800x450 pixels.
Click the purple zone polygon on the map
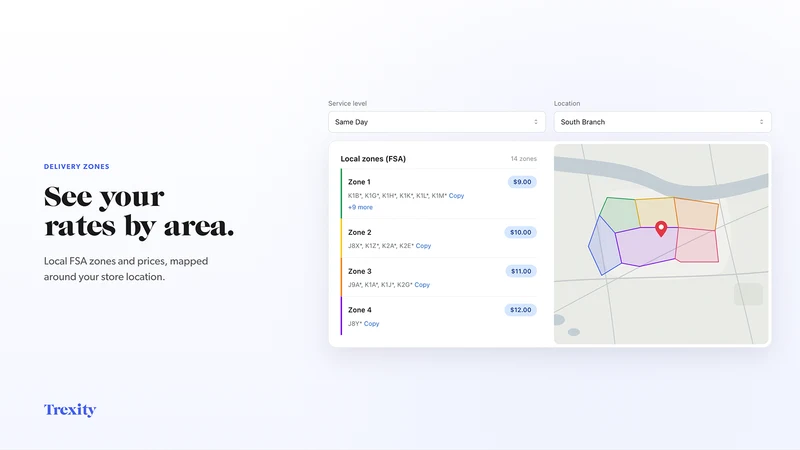click(x=647, y=246)
